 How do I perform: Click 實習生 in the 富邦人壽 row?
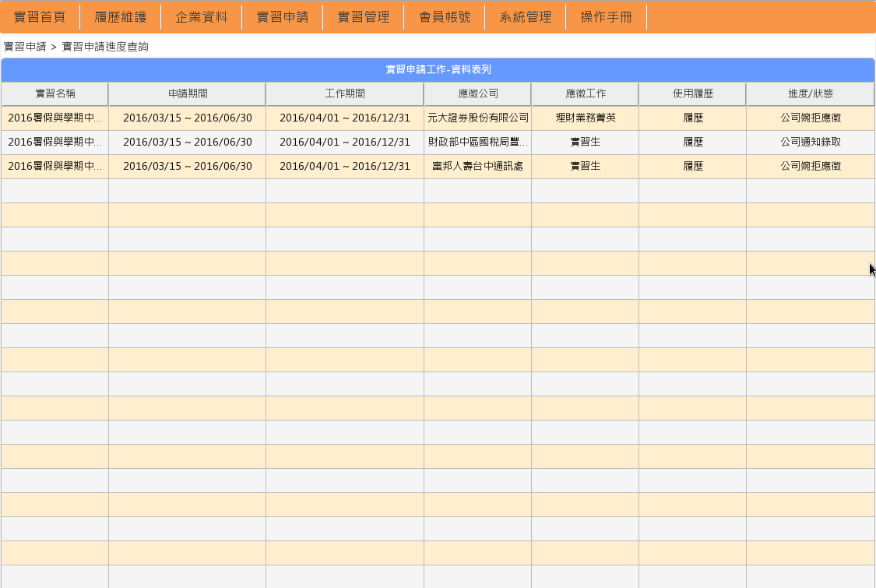click(x=586, y=166)
